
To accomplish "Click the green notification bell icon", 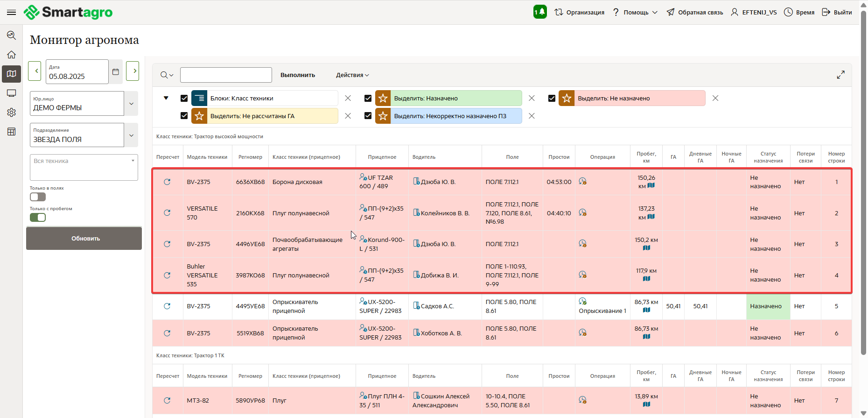I will coord(540,12).
